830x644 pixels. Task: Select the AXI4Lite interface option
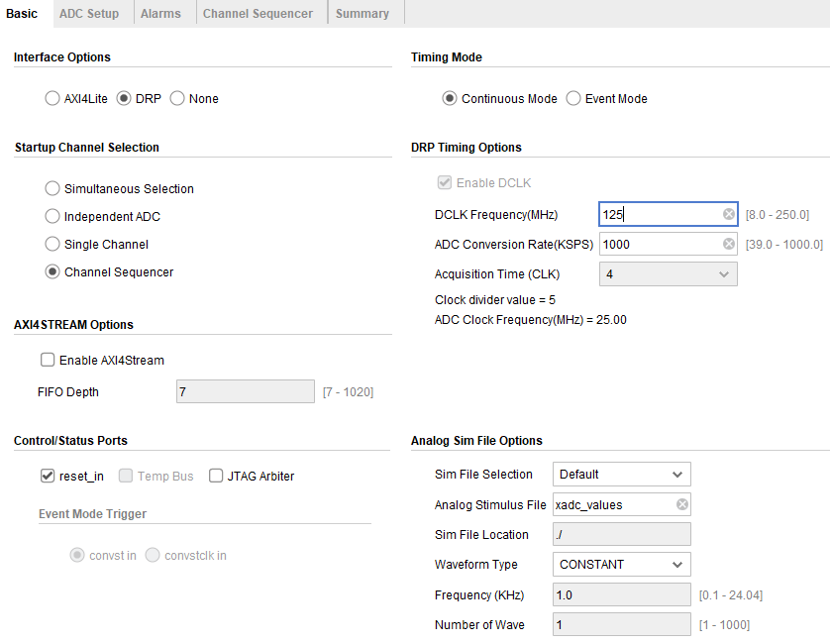click(52, 98)
